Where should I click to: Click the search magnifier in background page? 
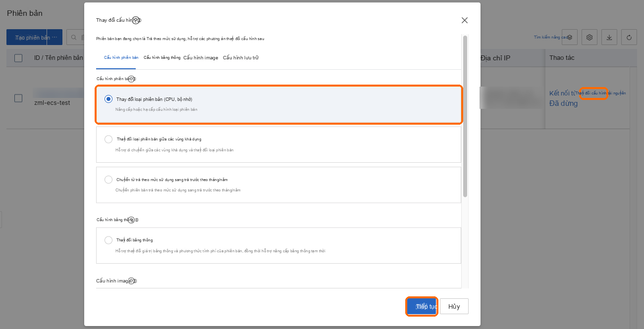coord(74,37)
